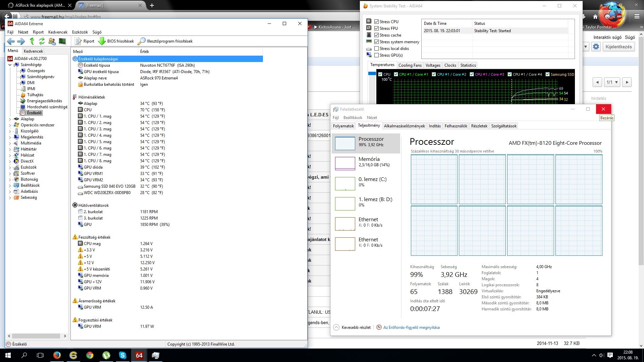Open Folyamatok tab in Feladatkezelő
The height and width of the screenshot is (362, 644).
click(343, 126)
